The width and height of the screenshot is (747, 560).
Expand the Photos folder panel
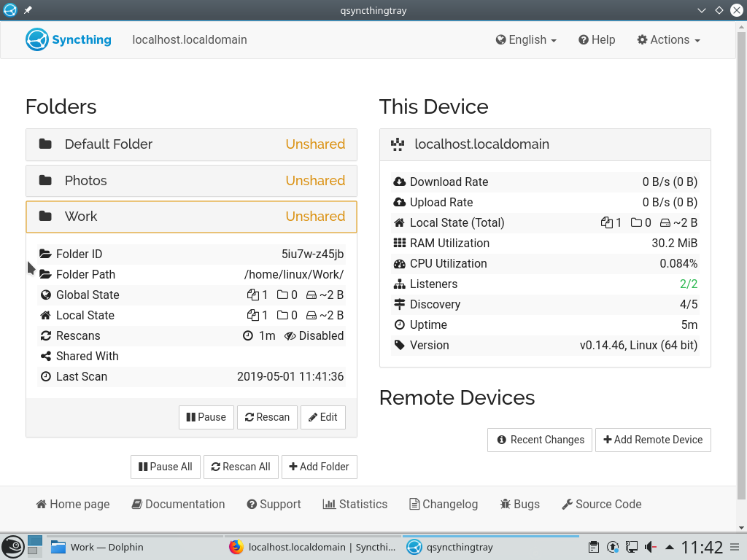coord(191,181)
